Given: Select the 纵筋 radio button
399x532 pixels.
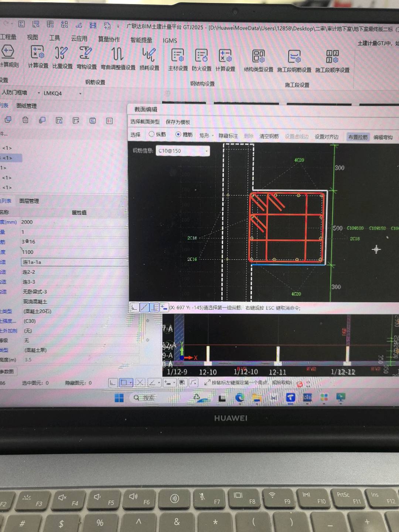Looking at the screenshot, I should pyautogui.click(x=158, y=134).
